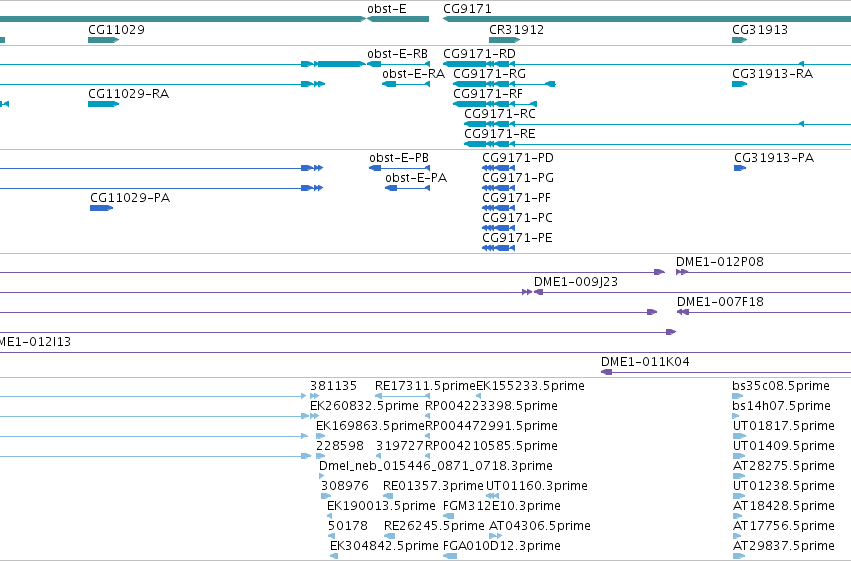Select EST 319727 label
851x561 pixels.
400,446
